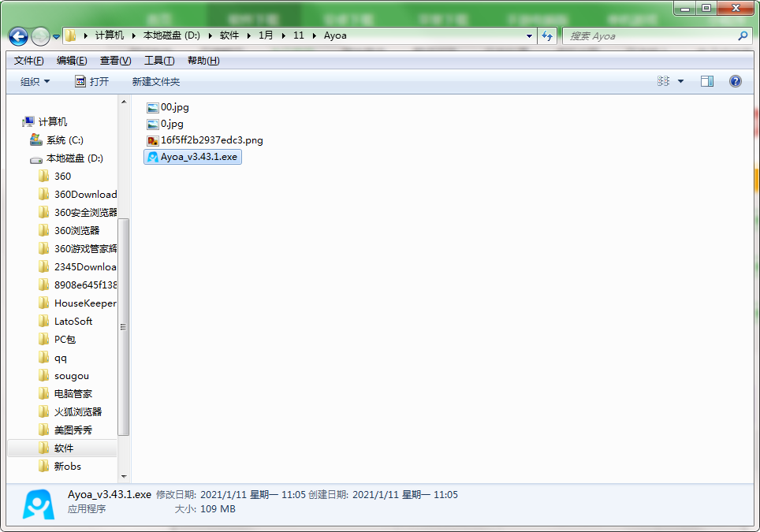
Task: Select 16f5ff2b2937edc3.png file
Action: click(204, 140)
